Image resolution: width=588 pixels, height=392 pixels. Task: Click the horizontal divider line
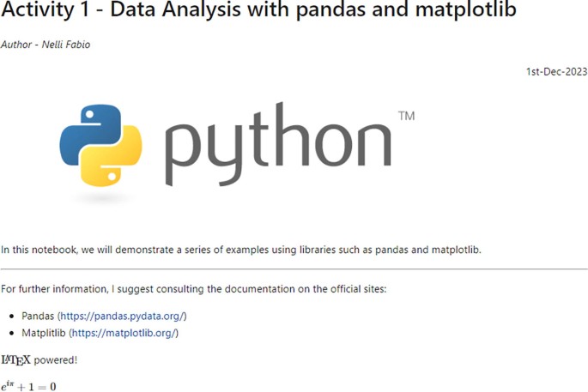[x=294, y=269]
